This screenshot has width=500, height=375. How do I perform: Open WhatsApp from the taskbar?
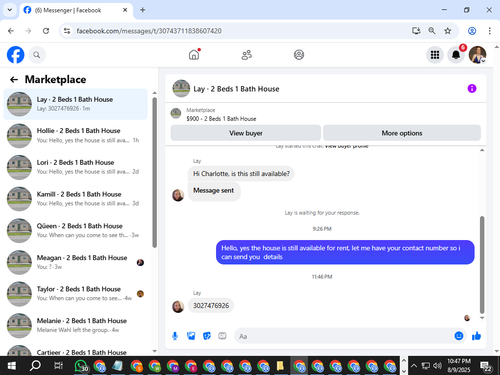[81, 366]
